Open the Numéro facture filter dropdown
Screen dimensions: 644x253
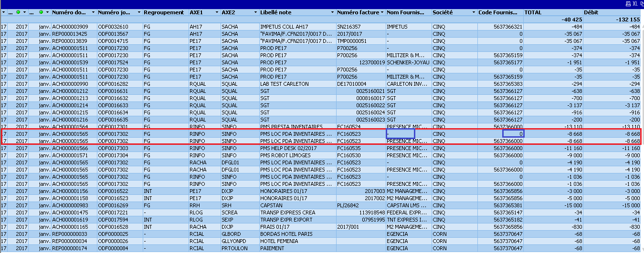[x=382, y=12]
